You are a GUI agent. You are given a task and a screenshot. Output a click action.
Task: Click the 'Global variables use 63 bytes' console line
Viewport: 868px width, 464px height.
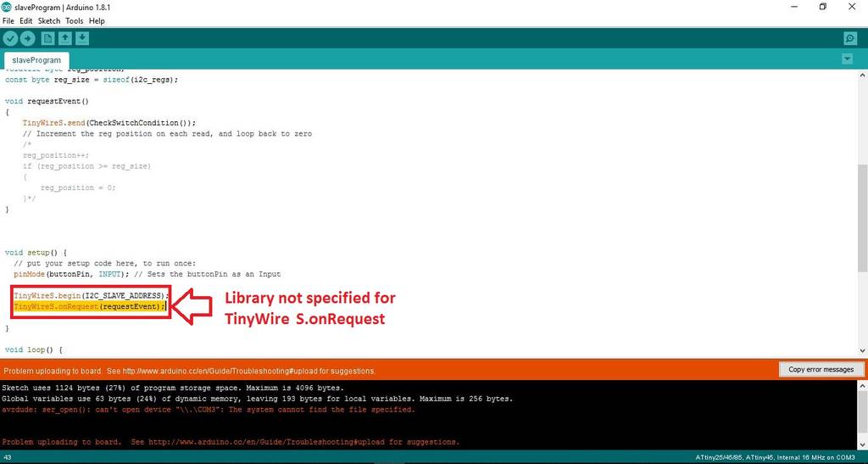click(x=258, y=399)
